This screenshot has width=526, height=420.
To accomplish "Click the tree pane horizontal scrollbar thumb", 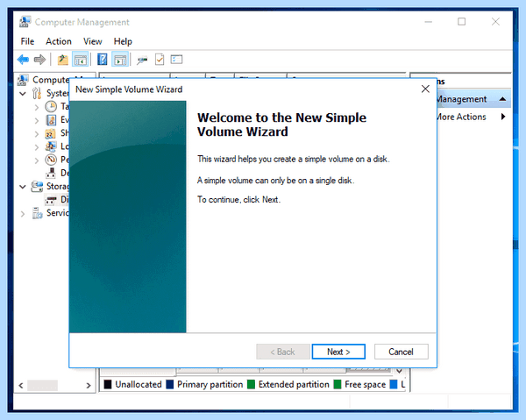I will coord(42,386).
